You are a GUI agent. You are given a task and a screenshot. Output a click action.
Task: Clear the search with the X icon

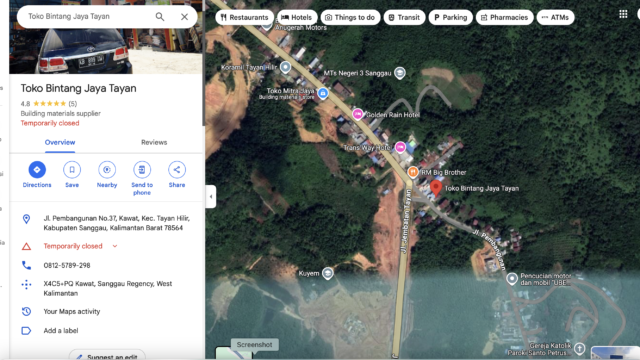(184, 17)
